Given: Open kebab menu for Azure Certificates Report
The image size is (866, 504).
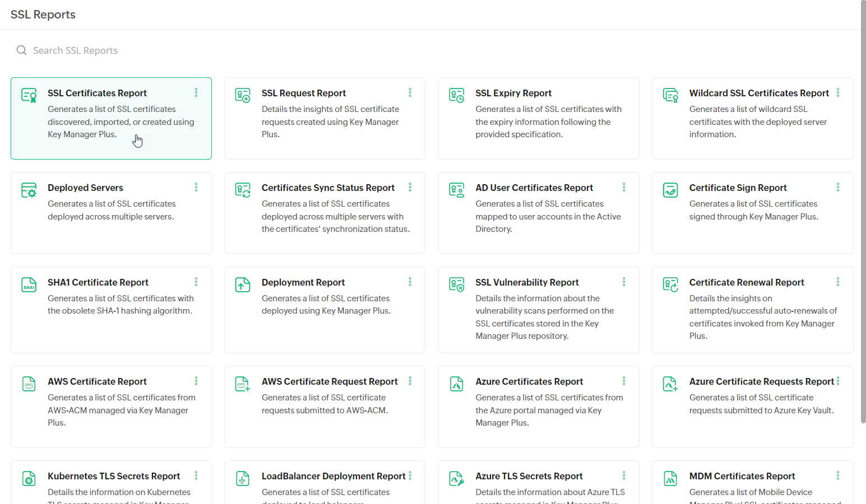Looking at the screenshot, I should coord(624,381).
